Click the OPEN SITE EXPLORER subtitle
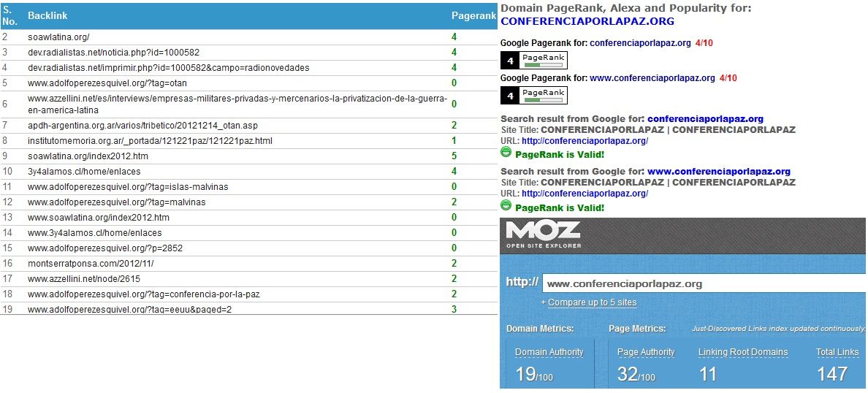This screenshot has height=393, width=868. pyautogui.click(x=544, y=245)
